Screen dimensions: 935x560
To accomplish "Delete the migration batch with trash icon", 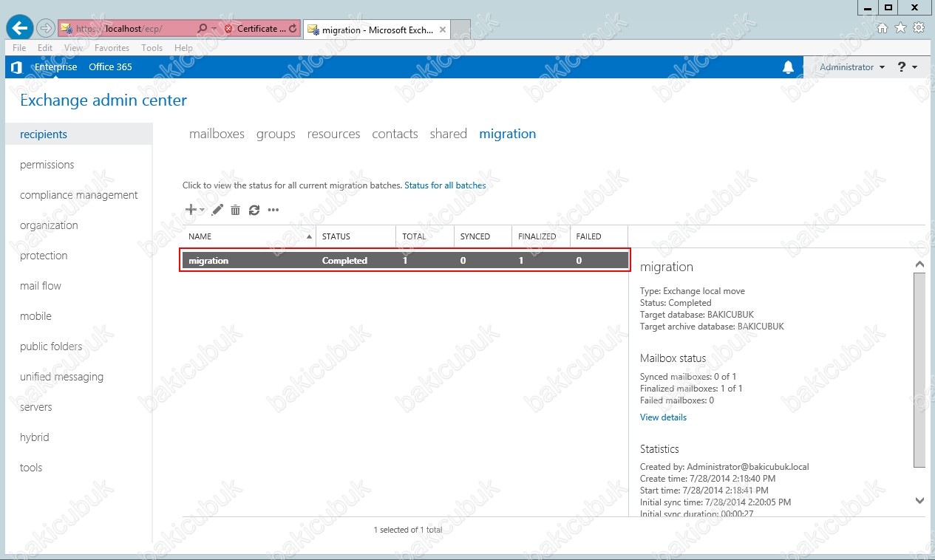I will point(235,210).
